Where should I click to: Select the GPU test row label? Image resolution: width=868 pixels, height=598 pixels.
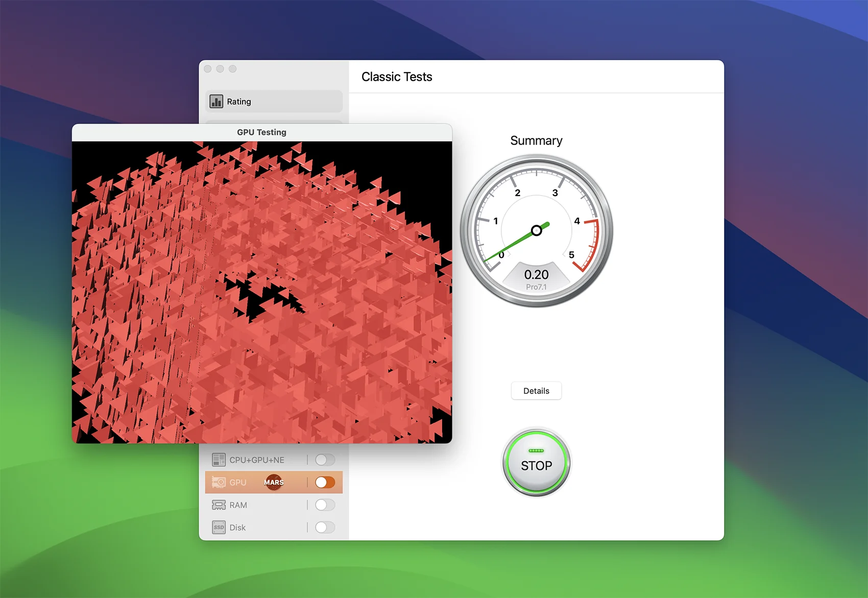click(238, 482)
